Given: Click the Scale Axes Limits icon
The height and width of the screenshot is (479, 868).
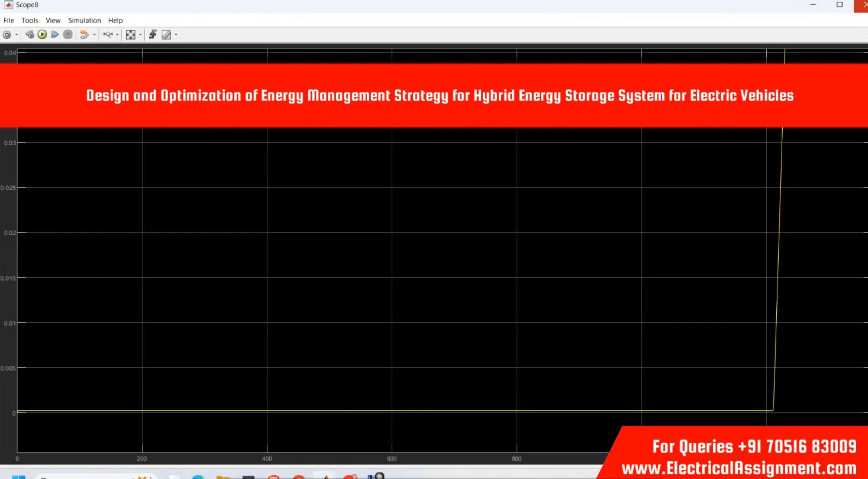Looking at the screenshot, I should coord(131,35).
